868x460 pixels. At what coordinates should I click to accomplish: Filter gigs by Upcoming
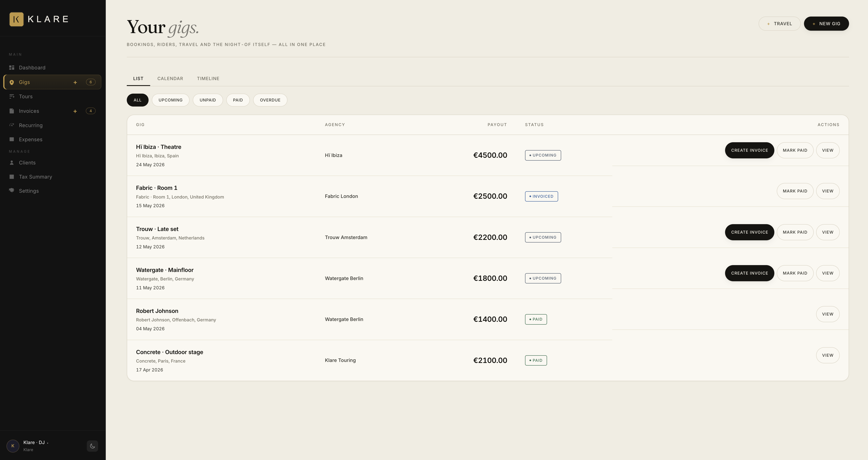[171, 100]
